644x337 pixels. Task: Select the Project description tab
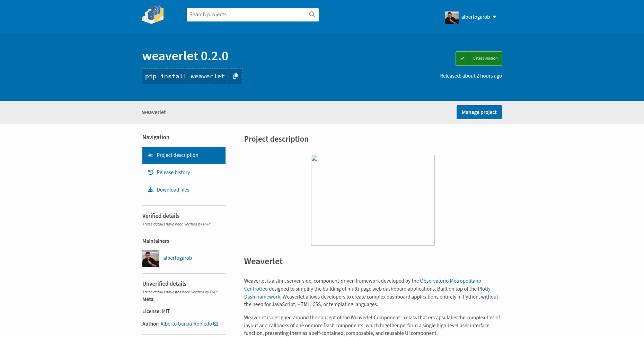(184, 156)
